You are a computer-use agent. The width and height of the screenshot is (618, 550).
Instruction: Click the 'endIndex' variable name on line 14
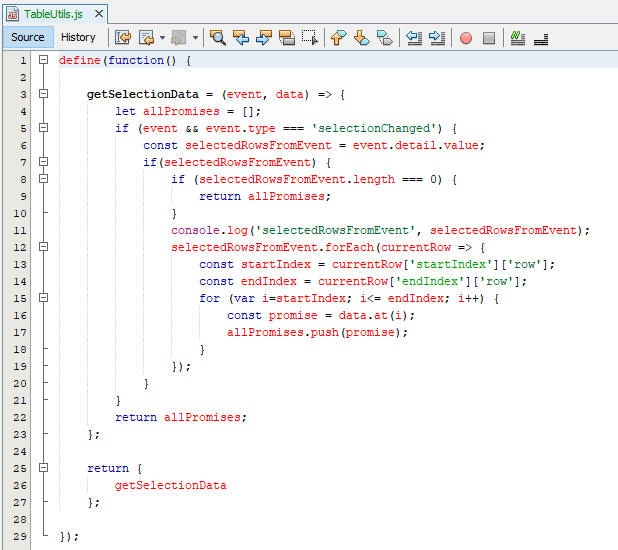tap(269, 281)
